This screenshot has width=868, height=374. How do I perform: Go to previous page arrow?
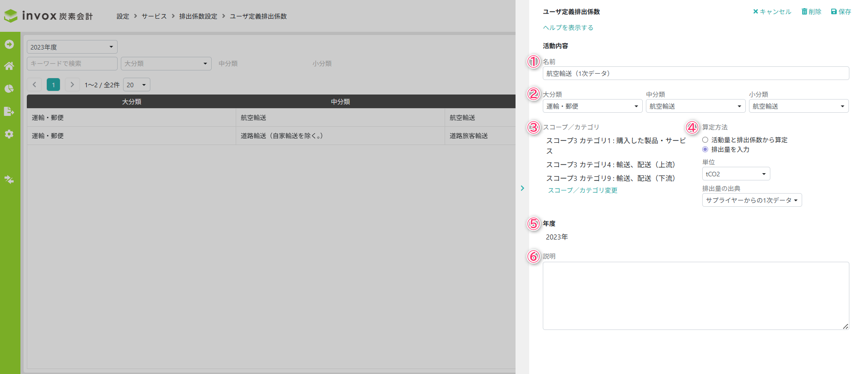pyautogui.click(x=34, y=85)
